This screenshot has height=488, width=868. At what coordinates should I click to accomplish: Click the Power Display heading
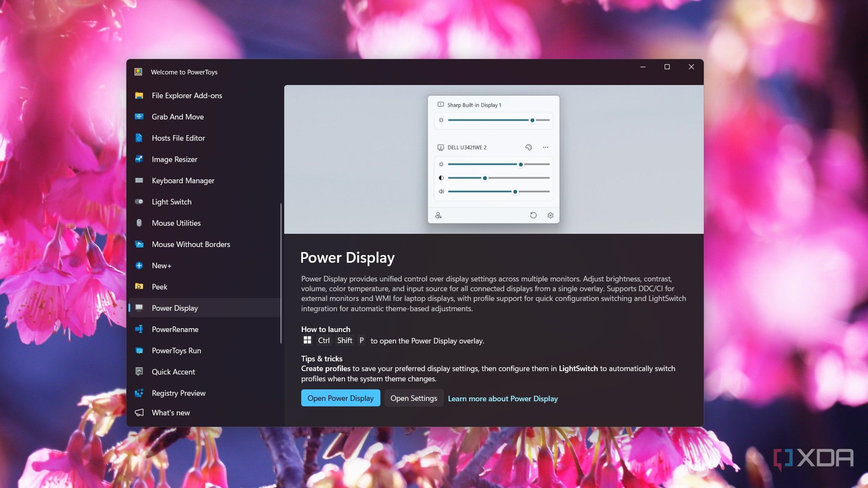pos(347,258)
